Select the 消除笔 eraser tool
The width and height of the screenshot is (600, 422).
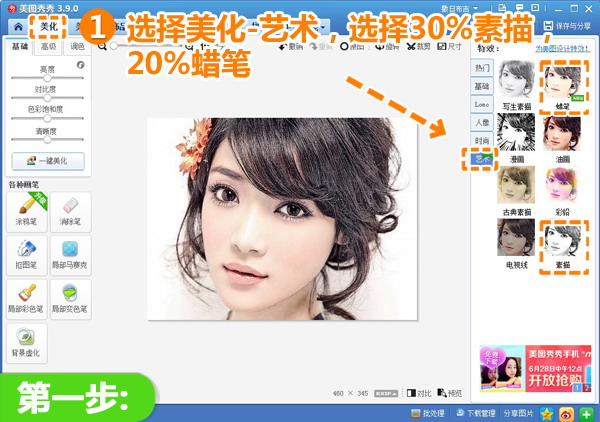[x=70, y=212]
